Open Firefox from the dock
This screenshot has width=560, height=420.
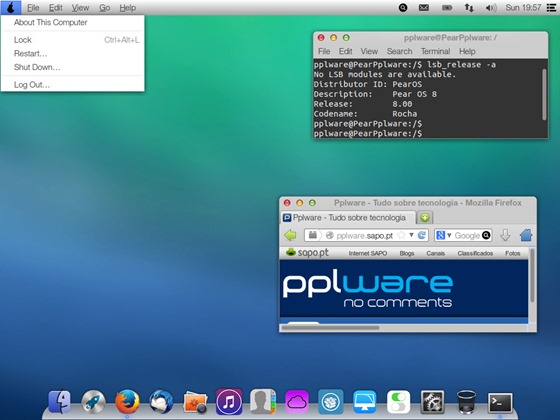point(127,402)
